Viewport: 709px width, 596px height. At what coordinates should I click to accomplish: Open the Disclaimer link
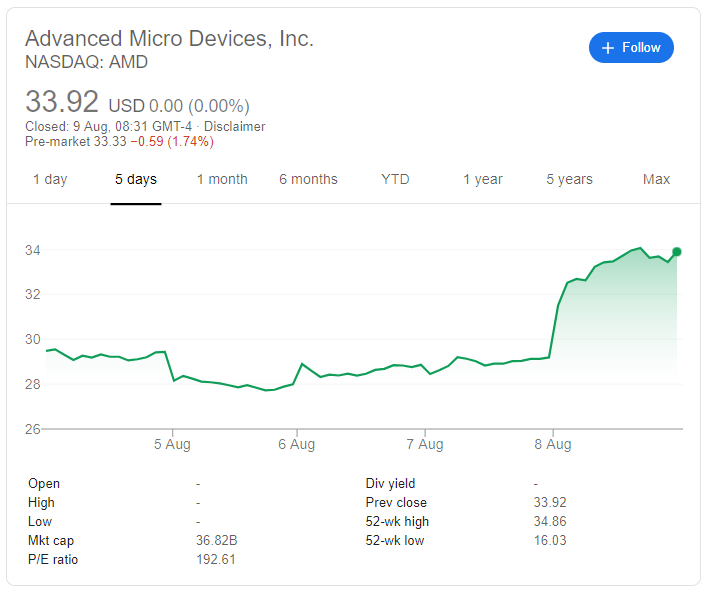coord(234,127)
